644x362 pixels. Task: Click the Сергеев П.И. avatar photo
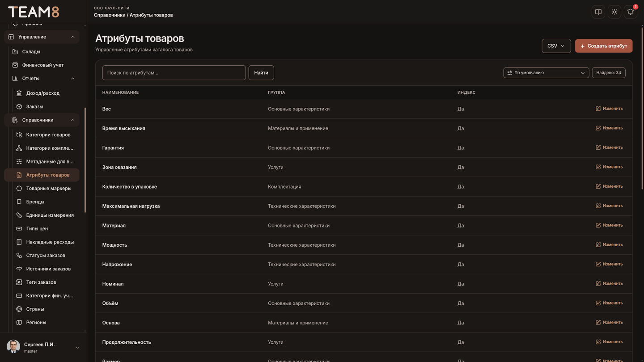(13, 347)
